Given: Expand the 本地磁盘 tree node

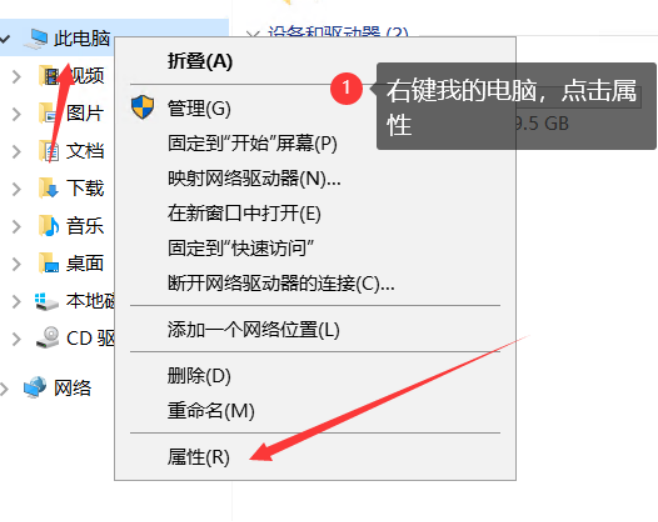Looking at the screenshot, I should click(x=16, y=301).
